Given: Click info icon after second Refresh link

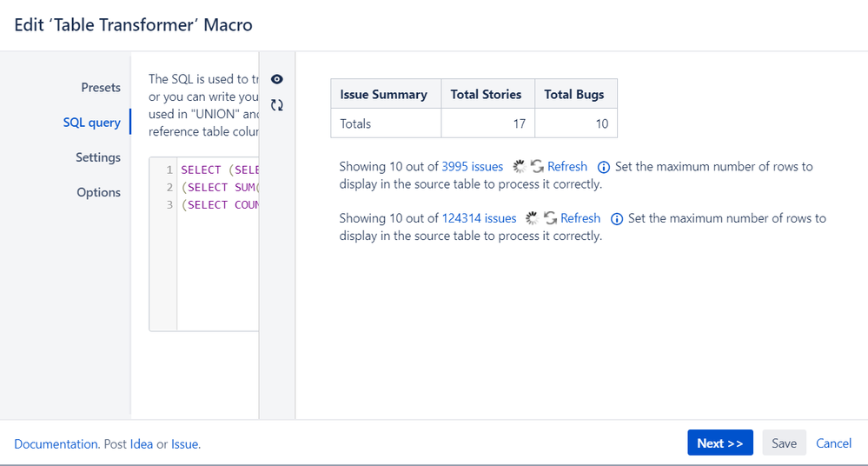Looking at the screenshot, I should click(x=617, y=219).
